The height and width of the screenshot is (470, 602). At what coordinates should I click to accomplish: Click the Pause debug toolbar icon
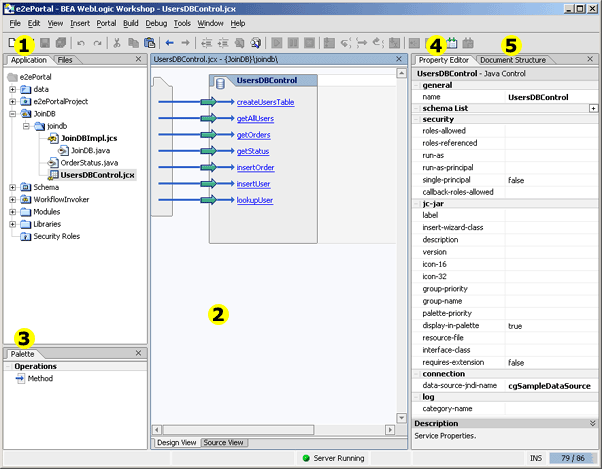pos(293,43)
